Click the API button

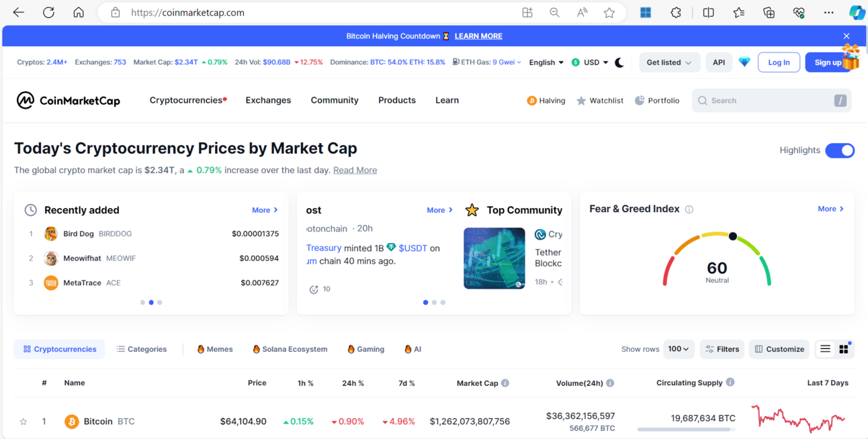coord(719,62)
